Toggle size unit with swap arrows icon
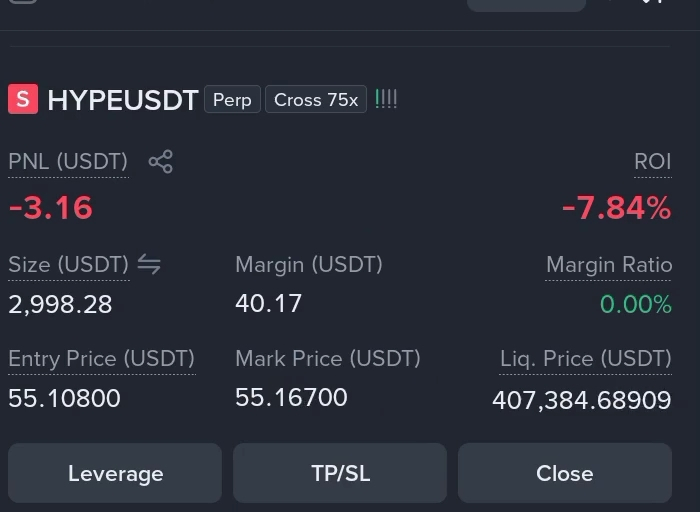Viewport: 700px width, 512px height. click(149, 264)
